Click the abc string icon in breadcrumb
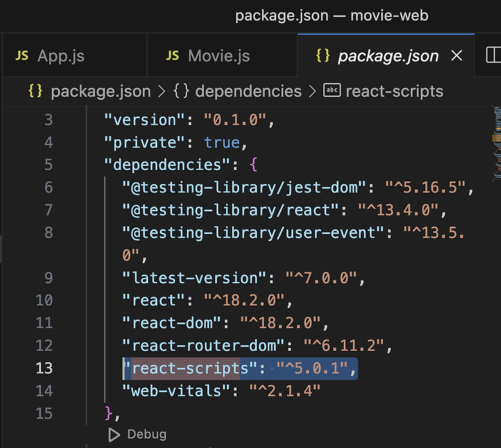The height and width of the screenshot is (448, 501). tap(332, 90)
